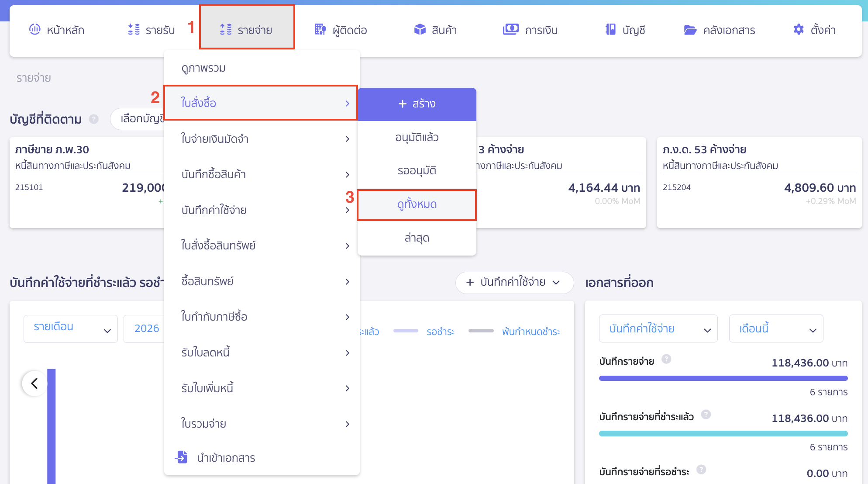Open การเงิน via the money icon

(511, 29)
